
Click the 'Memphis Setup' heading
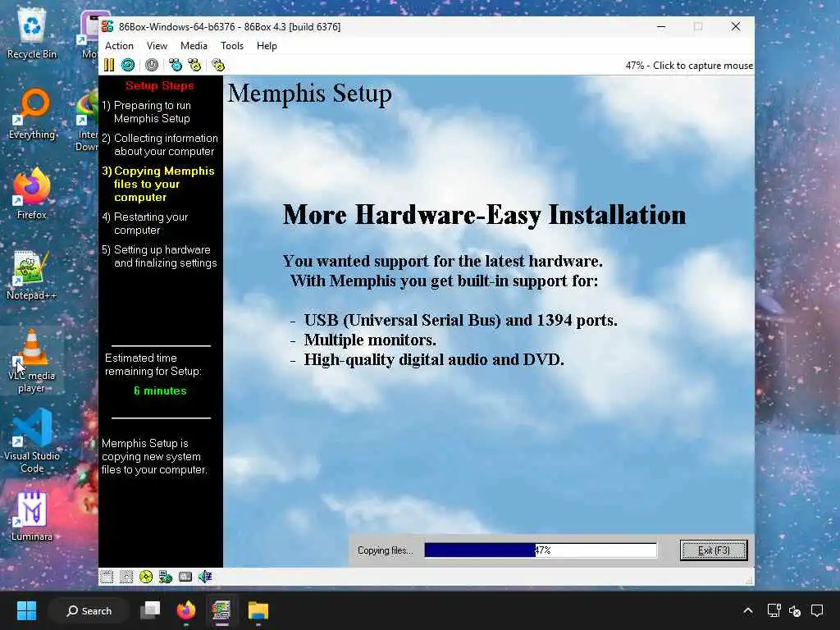309,94
